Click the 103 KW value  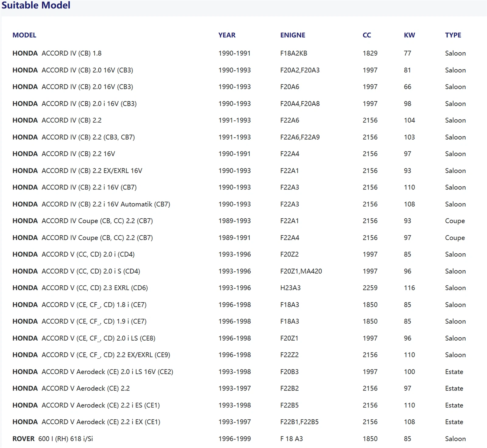click(x=409, y=137)
